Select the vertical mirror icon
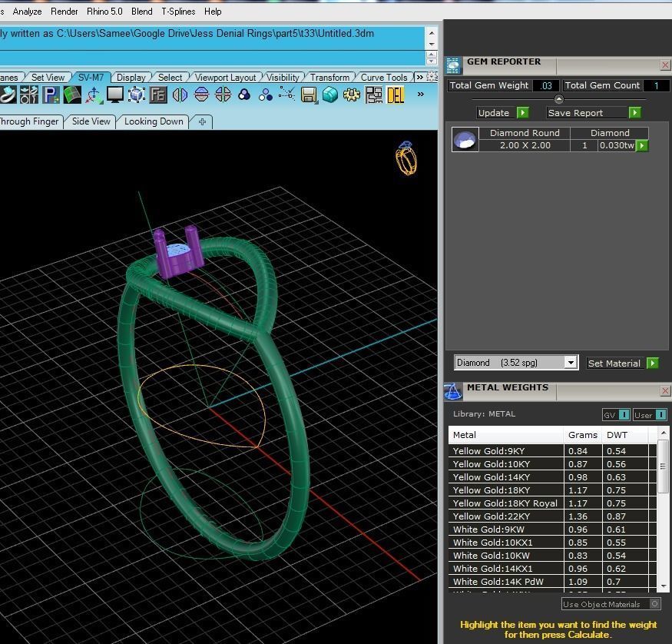 coord(180,95)
